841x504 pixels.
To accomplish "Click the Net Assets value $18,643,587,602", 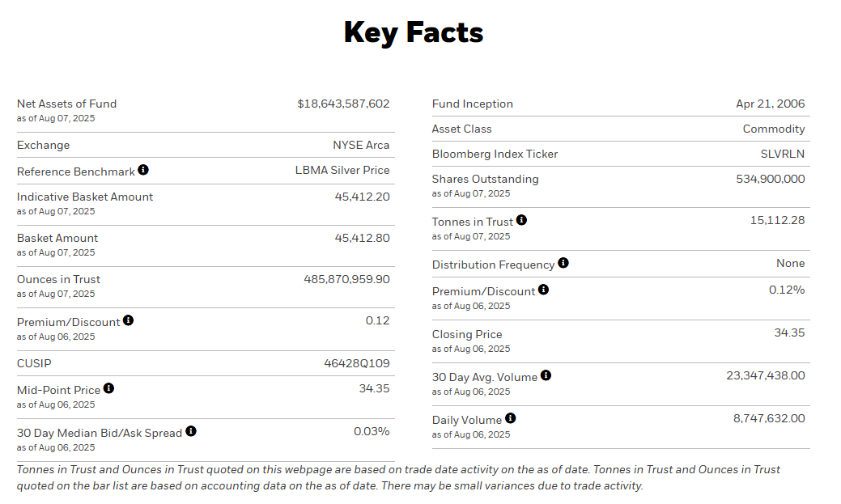I will [343, 104].
